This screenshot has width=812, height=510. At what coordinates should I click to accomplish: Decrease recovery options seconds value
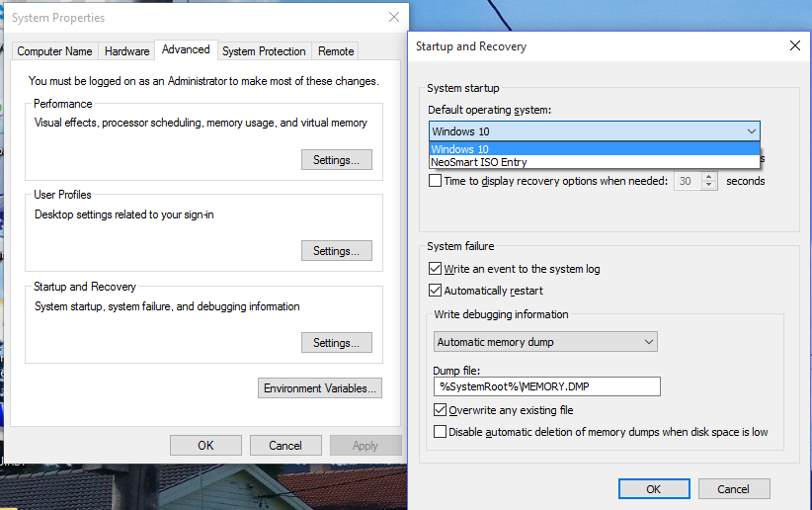(709, 185)
